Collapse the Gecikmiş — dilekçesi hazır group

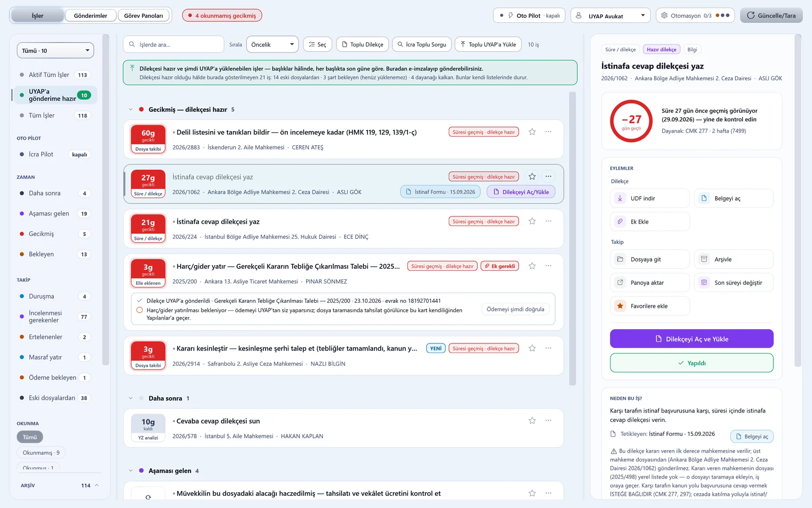pyautogui.click(x=130, y=110)
